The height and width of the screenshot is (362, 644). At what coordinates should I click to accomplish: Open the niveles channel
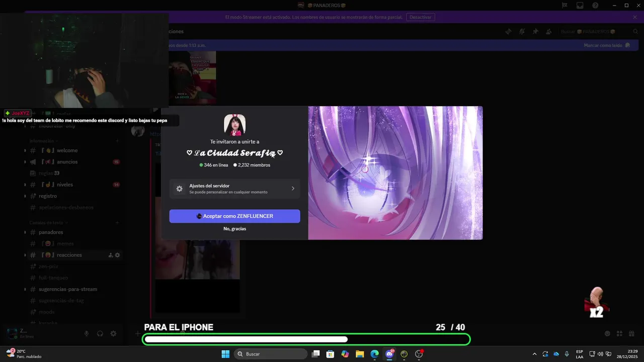(x=73, y=185)
